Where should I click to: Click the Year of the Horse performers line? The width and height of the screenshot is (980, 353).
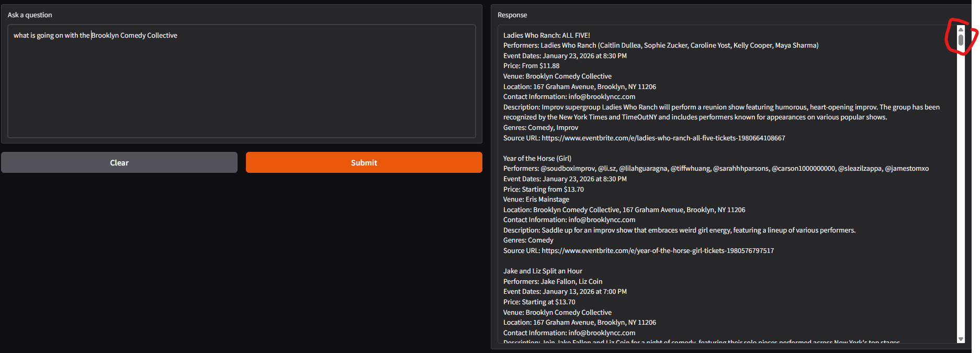coord(716,168)
